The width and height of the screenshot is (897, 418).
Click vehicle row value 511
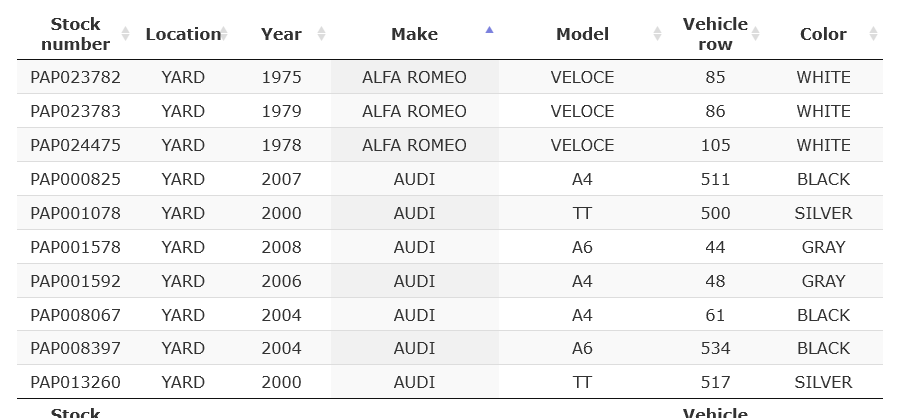(x=715, y=179)
